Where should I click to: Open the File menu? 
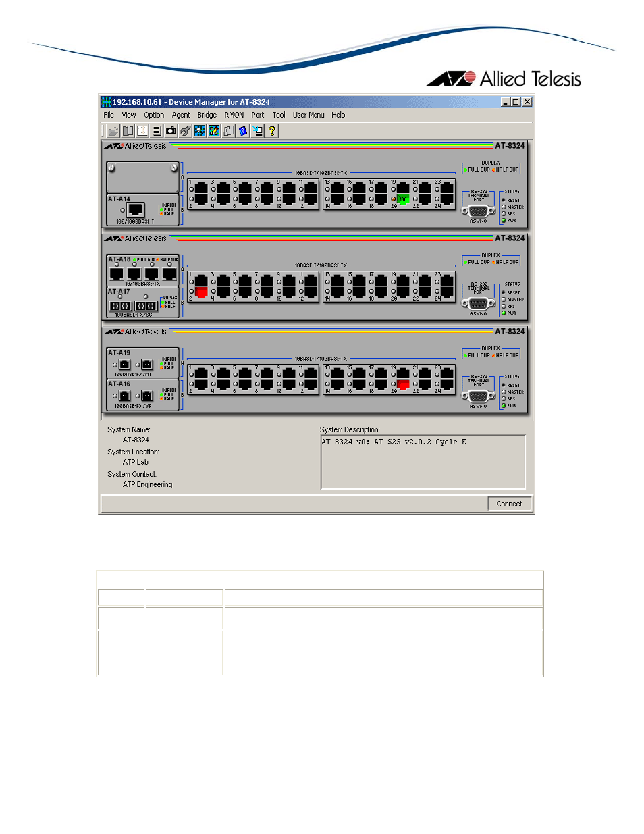[109, 115]
